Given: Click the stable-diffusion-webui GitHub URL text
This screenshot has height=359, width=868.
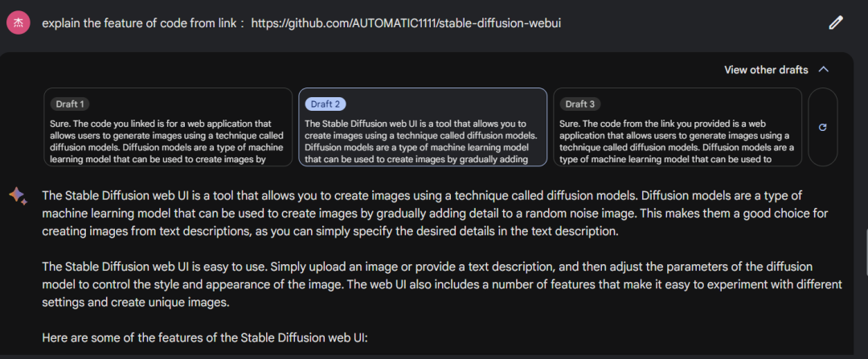Looking at the screenshot, I should pyautogui.click(x=406, y=23).
